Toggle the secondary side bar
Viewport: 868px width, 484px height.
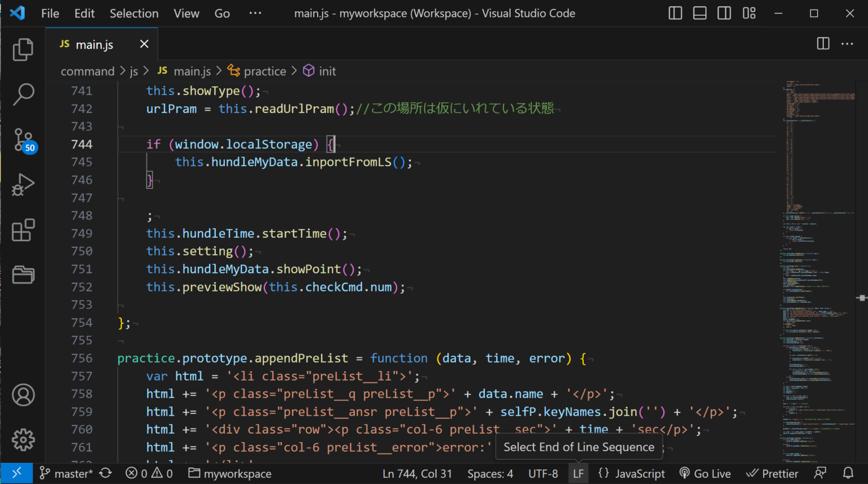[x=724, y=12]
